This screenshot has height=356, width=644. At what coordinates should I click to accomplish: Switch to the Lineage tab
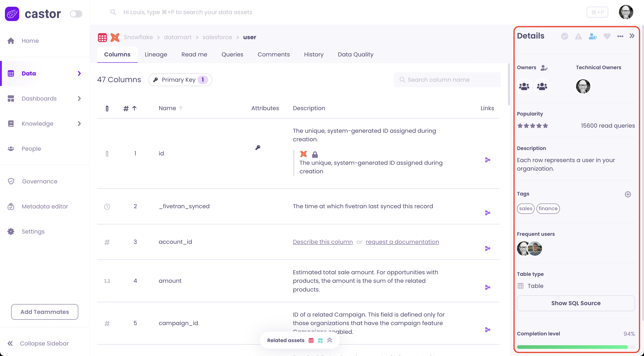(x=156, y=54)
